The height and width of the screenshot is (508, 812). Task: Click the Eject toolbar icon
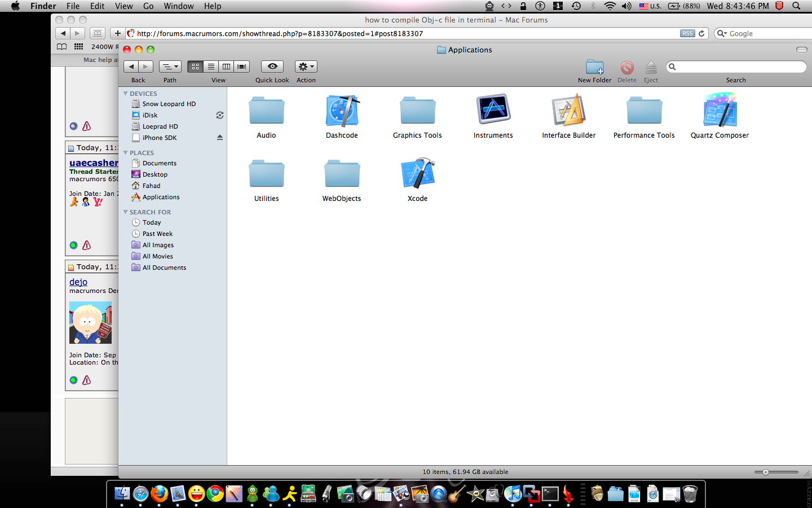click(x=651, y=68)
